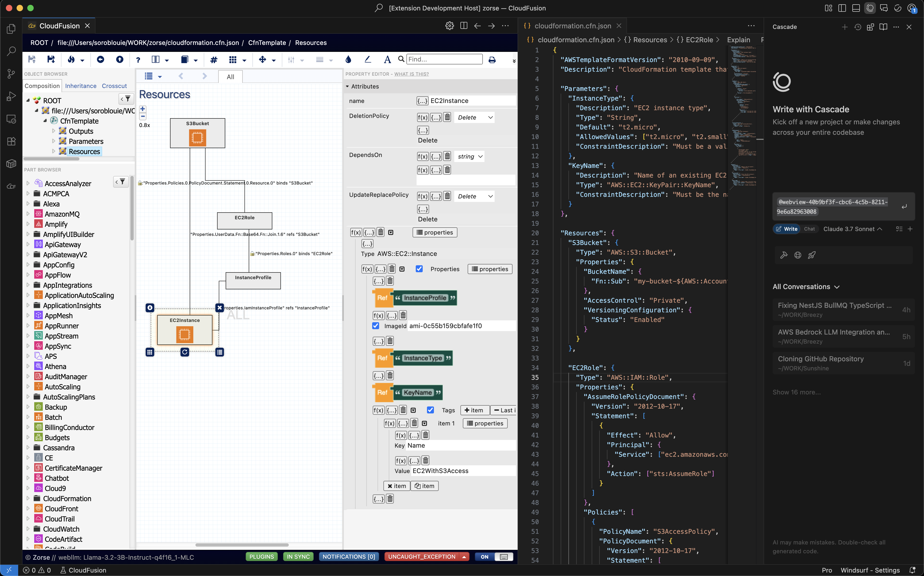Open the UpdateReplacePolicy Delete dropdown
This screenshot has width=924, height=576.
[x=475, y=196]
